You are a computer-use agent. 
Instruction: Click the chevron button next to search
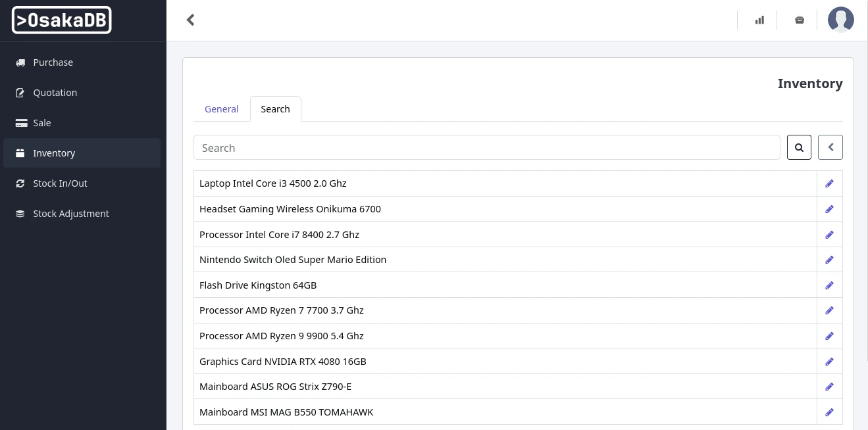point(830,147)
